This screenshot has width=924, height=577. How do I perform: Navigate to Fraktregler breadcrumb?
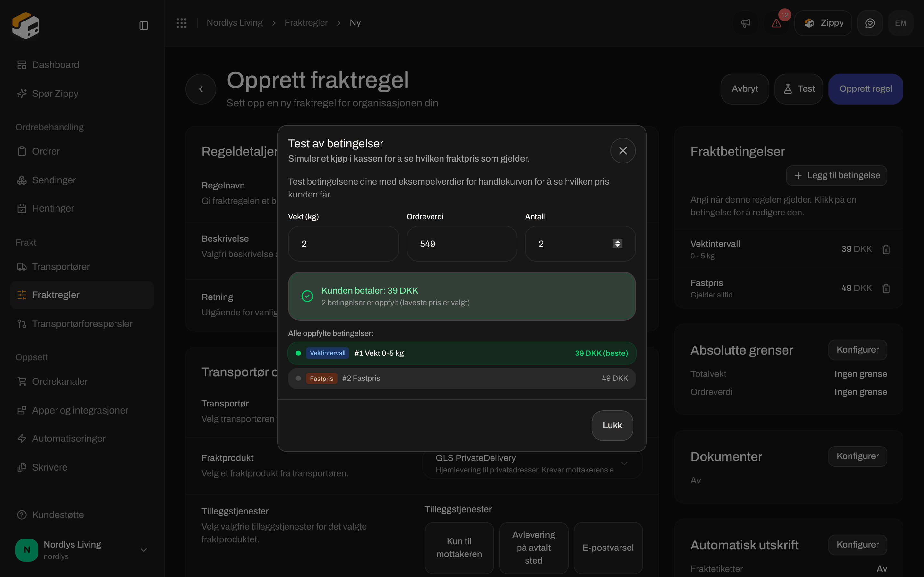point(306,23)
